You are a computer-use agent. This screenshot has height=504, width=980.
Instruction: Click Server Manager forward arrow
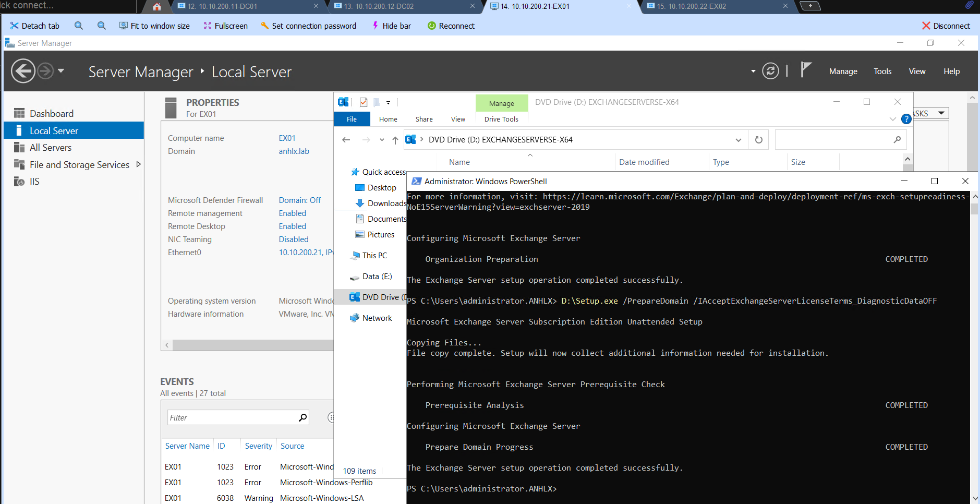pos(45,70)
